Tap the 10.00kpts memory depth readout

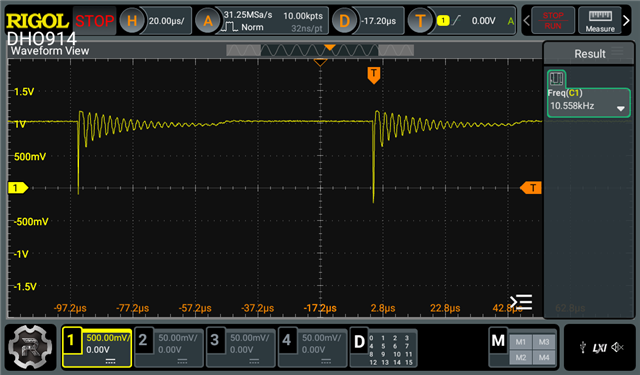pyautogui.click(x=303, y=16)
